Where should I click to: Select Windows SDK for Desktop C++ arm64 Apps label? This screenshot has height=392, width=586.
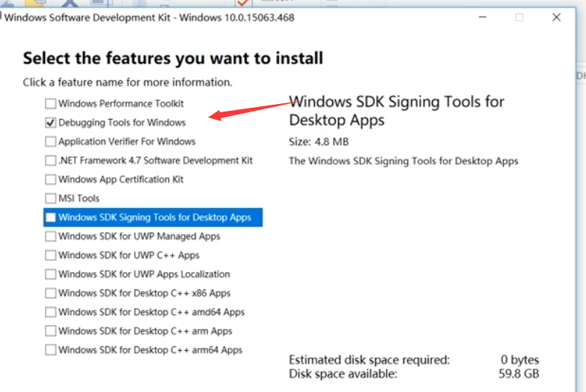click(x=150, y=350)
